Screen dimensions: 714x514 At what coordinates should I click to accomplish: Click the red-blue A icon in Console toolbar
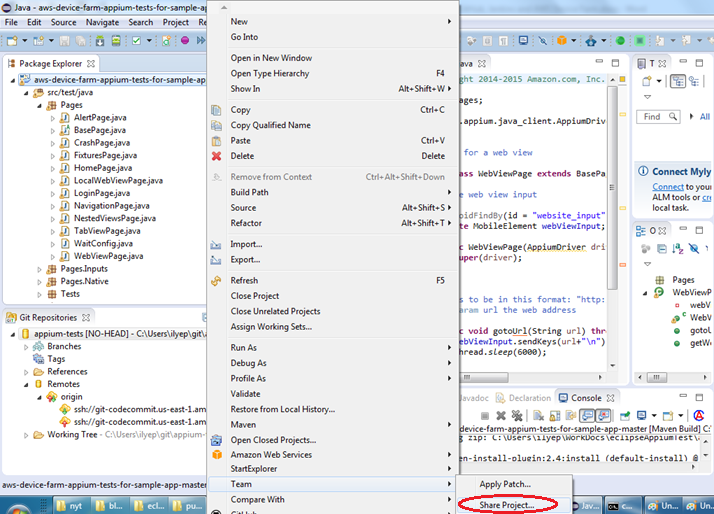coord(699,415)
